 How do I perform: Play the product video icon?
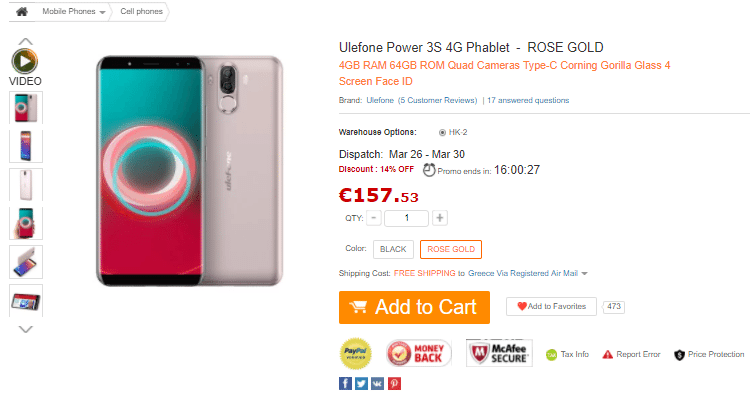tap(25, 61)
